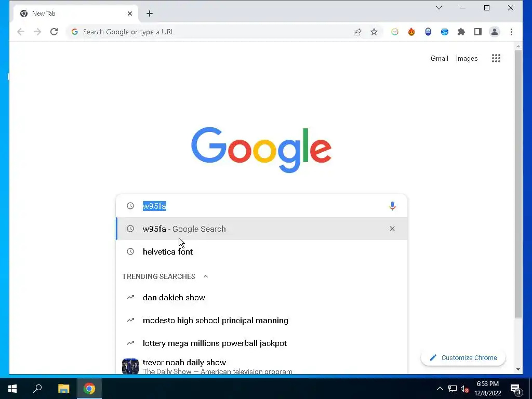Image resolution: width=532 pixels, height=399 pixels.
Task: Open the Google apps grid
Action: [x=496, y=58]
